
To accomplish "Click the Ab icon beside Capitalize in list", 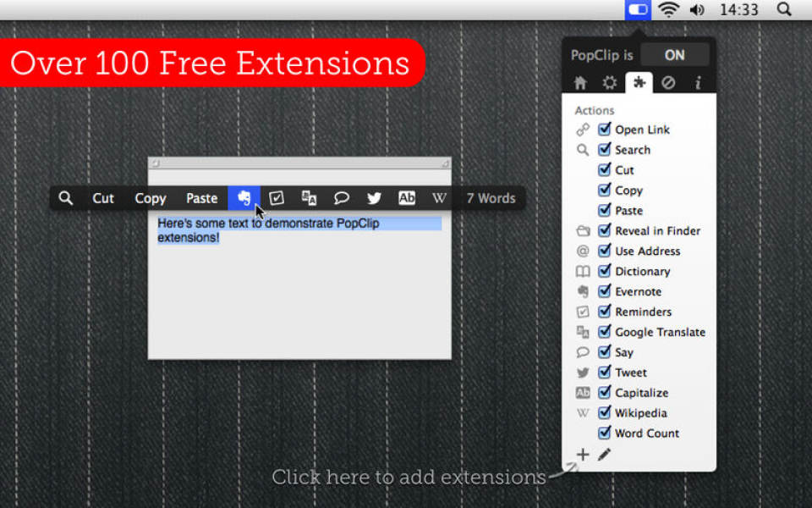I will click(x=583, y=392).
